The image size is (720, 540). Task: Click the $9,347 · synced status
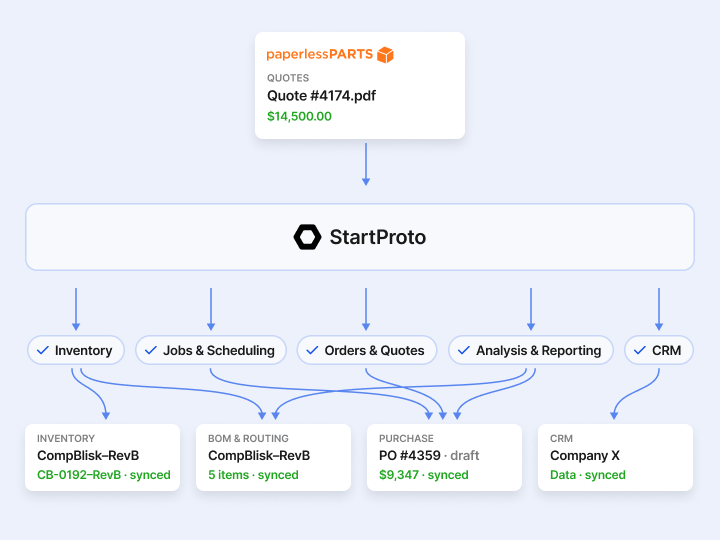[x=424, y=475]
